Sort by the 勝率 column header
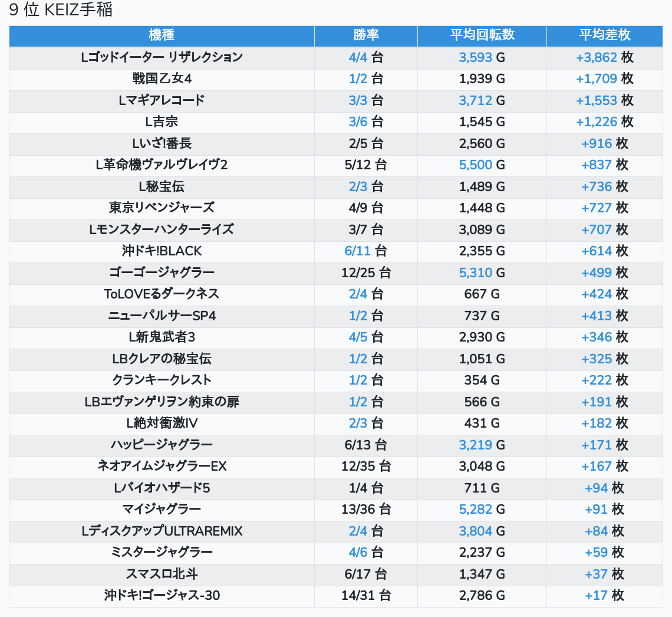672x617 pixels. [365, 35]
